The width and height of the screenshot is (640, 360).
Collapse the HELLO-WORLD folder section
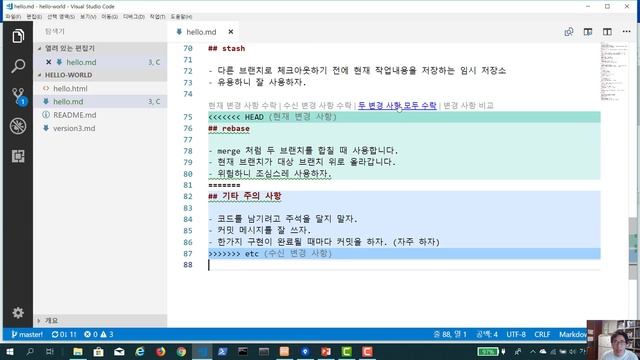click(100, 75)
